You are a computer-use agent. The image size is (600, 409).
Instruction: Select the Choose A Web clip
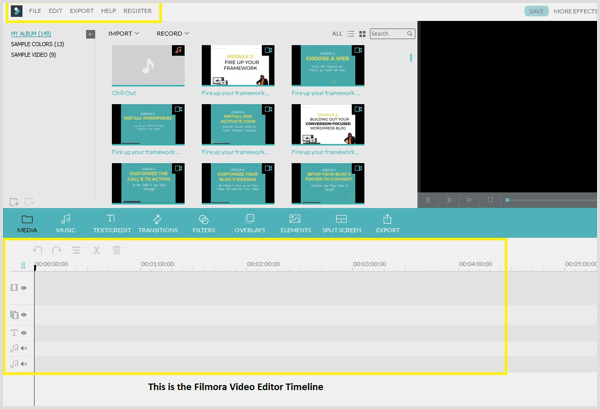pyautogui.click(x=328, y=66)
